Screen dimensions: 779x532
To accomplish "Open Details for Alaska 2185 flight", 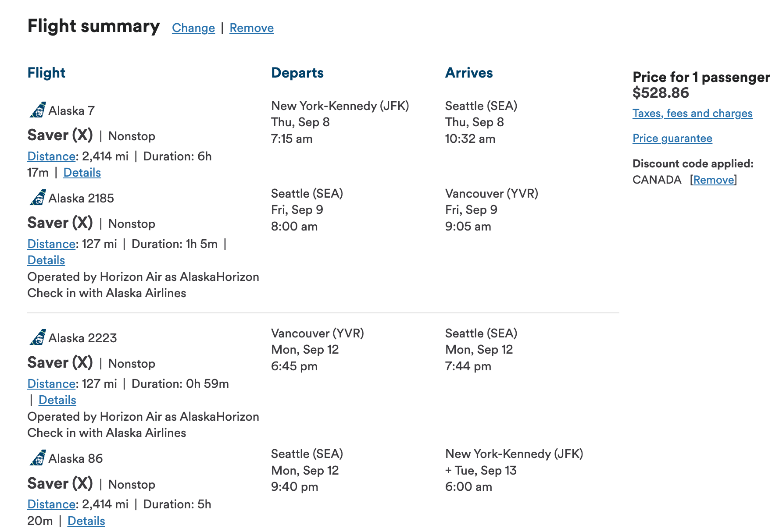I will pos(46,260).
